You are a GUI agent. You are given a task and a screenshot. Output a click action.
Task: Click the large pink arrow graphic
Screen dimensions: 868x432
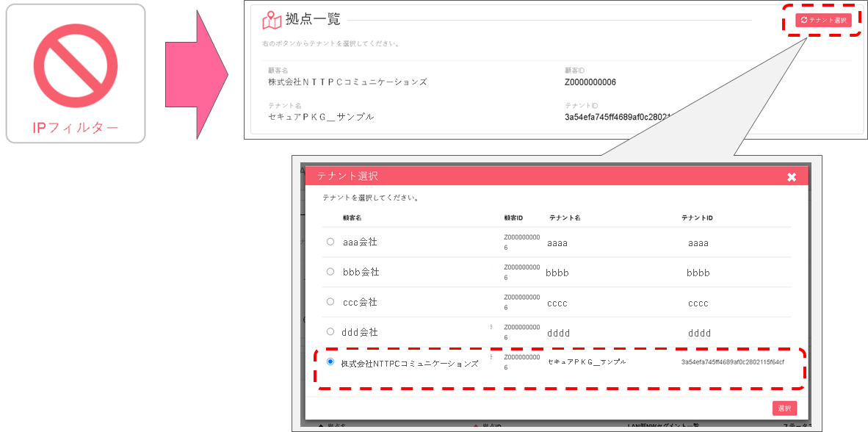click(197, 73)
